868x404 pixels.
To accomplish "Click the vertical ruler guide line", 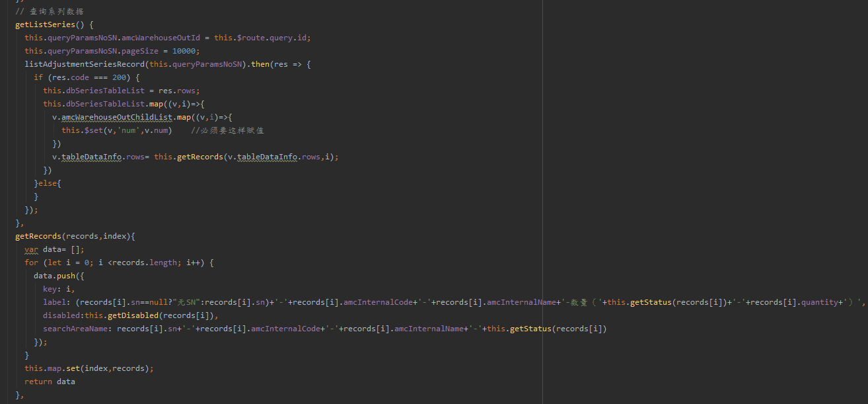I will point(542,198).
